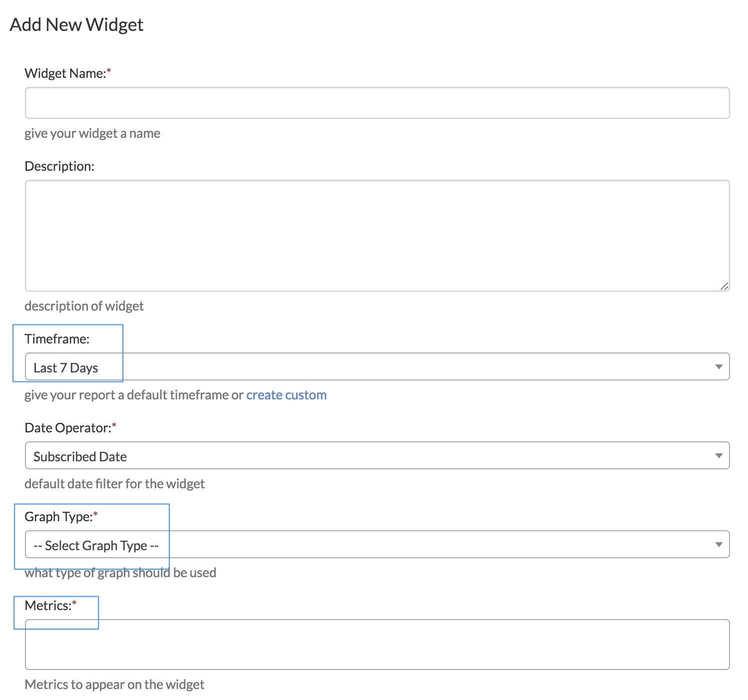Click the 'Graph Type:' label
This screenshot has width=748, height=700.
58,517
